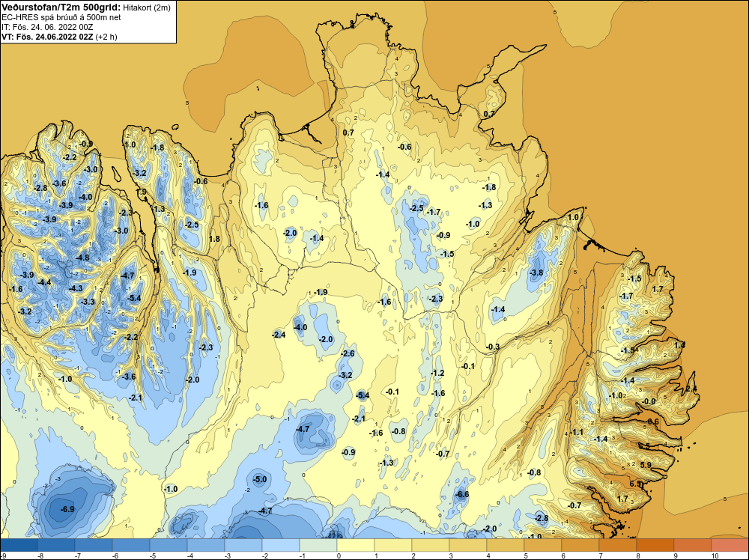Click the -1.1 temperature value
The height and width of the screenshot is (560, 749).
click(577, 432)
